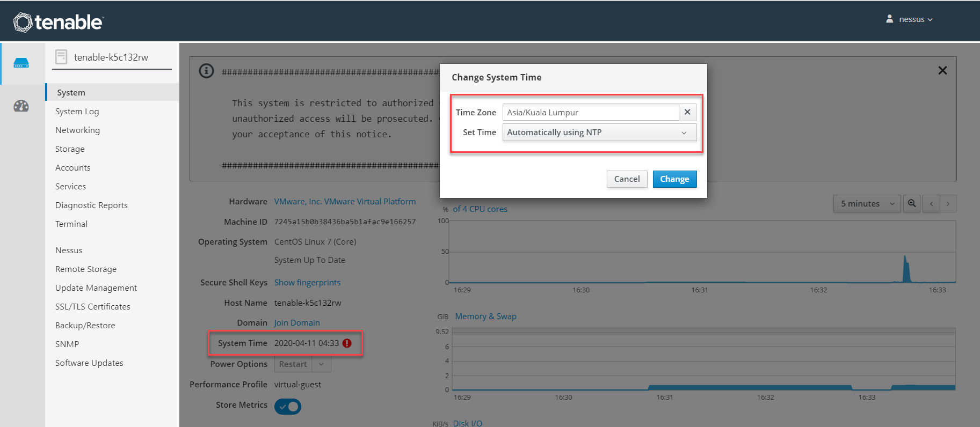Click Cancel in Change System Time dialog

627,179
